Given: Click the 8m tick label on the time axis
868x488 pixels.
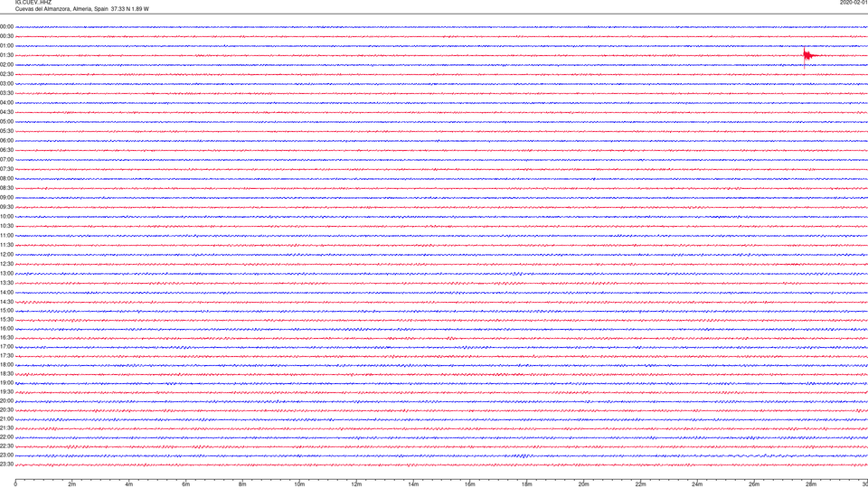Looking at the screenshot, I should 242,484.
